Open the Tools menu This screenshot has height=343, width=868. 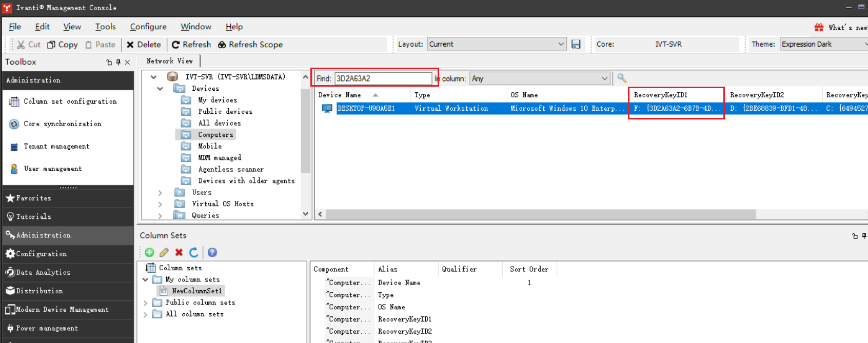click(105, 27)
